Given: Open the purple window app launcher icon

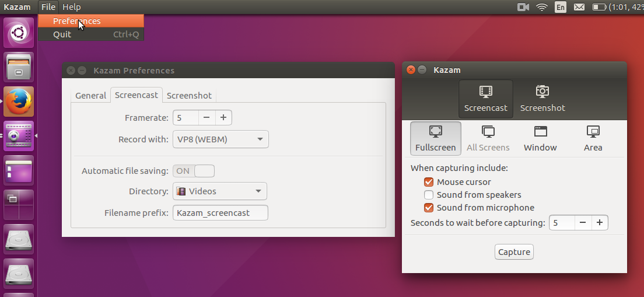Looking at the screenshot, I should pyautogui.click(x=19, y=170).
